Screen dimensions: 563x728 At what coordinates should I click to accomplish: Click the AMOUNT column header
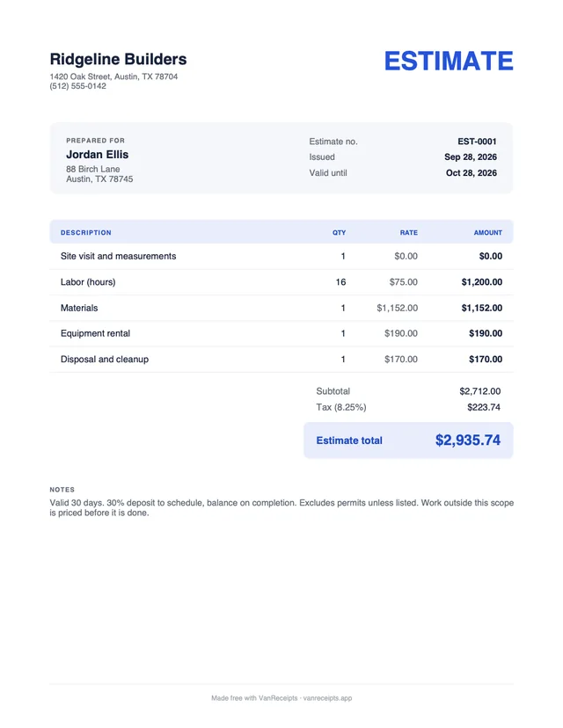point(487,233)
